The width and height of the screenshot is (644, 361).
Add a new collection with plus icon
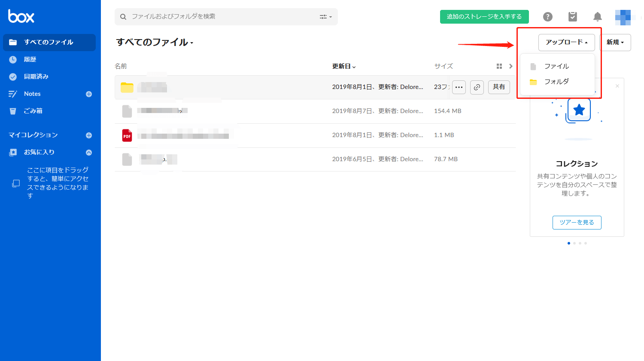pos(89,135)
